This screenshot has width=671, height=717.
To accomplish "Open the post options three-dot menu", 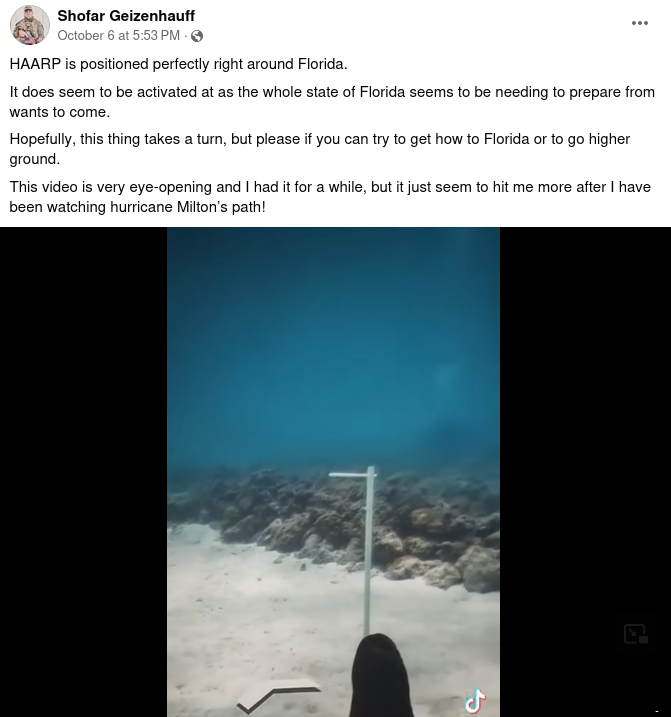I will (639, 23).
